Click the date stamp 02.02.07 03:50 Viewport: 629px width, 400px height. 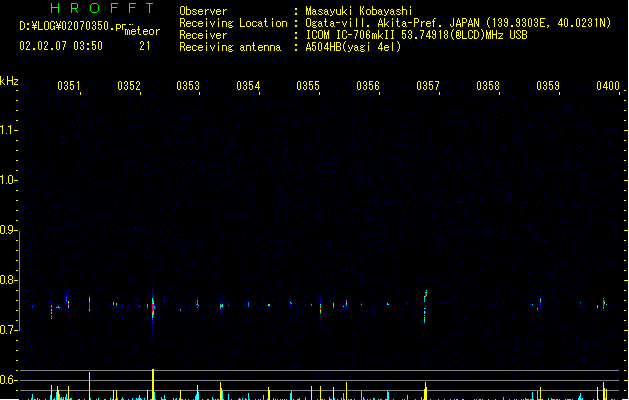(x=61, y=46)
